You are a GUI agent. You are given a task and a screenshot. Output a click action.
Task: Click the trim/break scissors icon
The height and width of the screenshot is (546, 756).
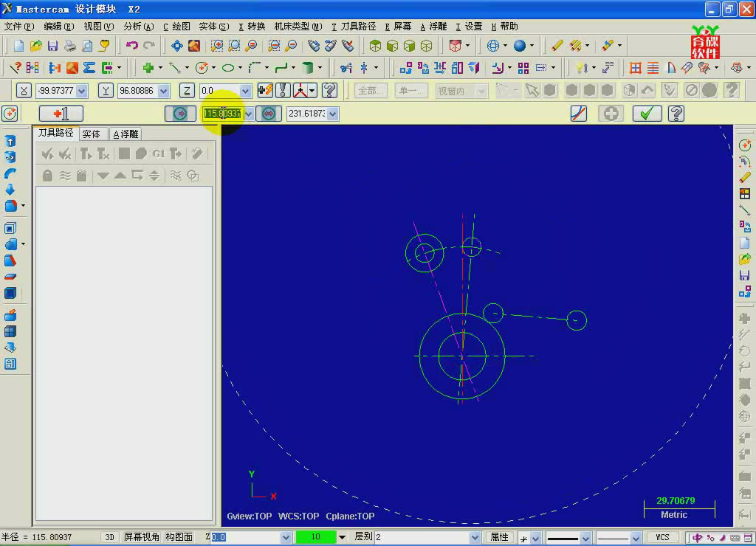346,68
